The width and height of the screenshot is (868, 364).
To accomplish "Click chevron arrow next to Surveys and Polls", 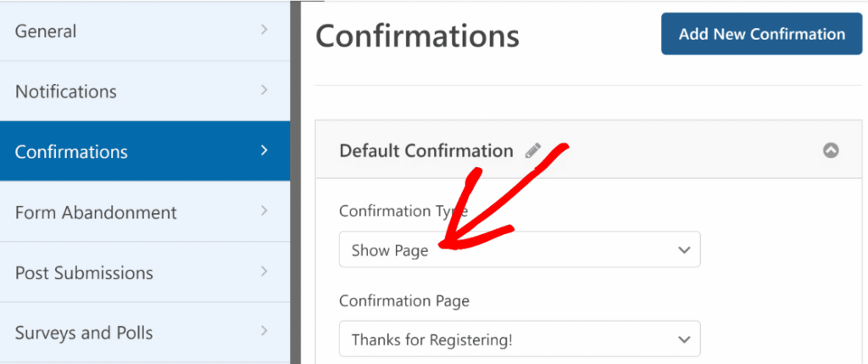I will tap(264, 331).
